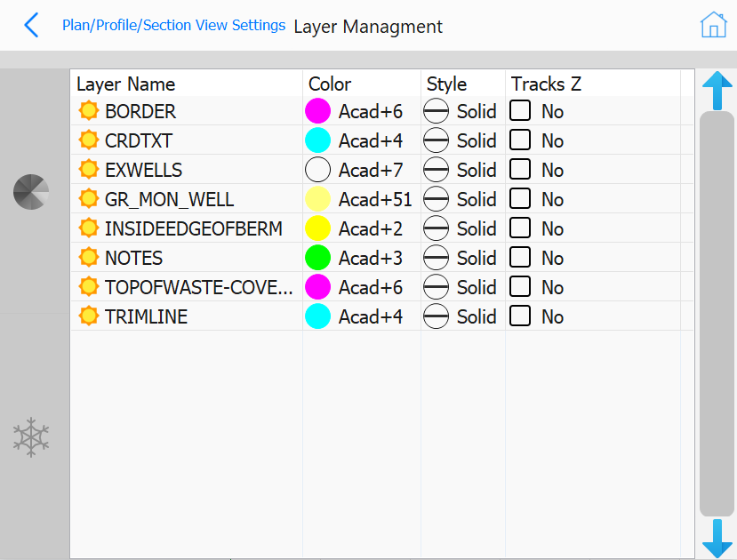Click the grey color wheel sidebar icon
Viewport: 737px width, 560px height.
(x=31, y=192)
